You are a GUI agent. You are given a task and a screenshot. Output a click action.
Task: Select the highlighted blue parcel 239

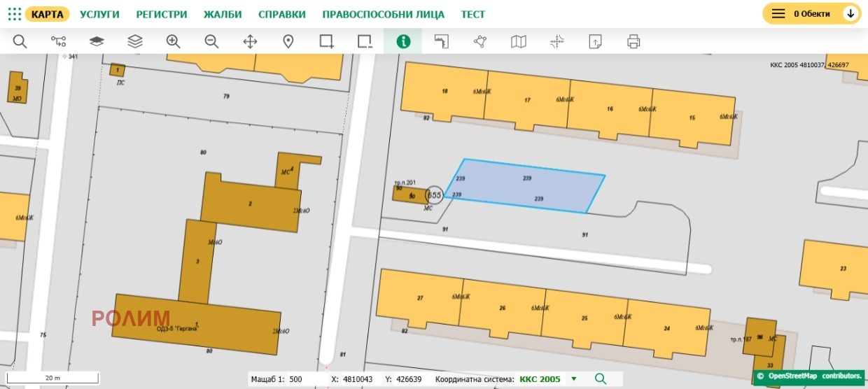tap(525, 186)
